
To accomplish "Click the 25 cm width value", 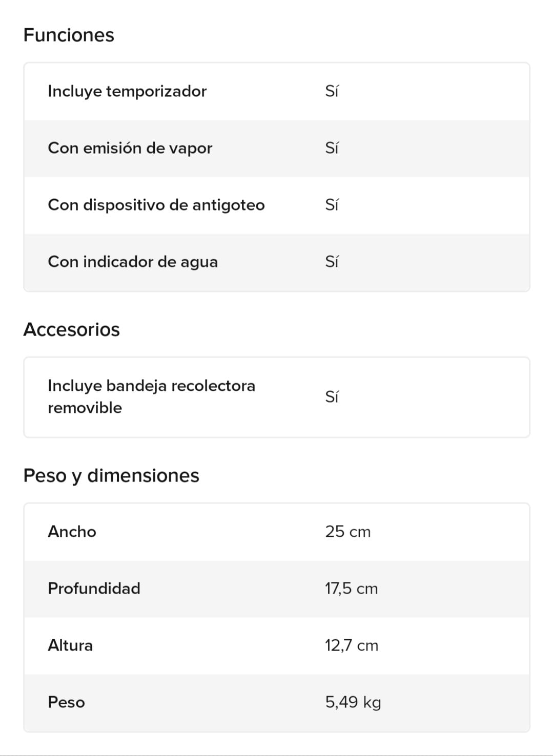I will click(347, 532).
